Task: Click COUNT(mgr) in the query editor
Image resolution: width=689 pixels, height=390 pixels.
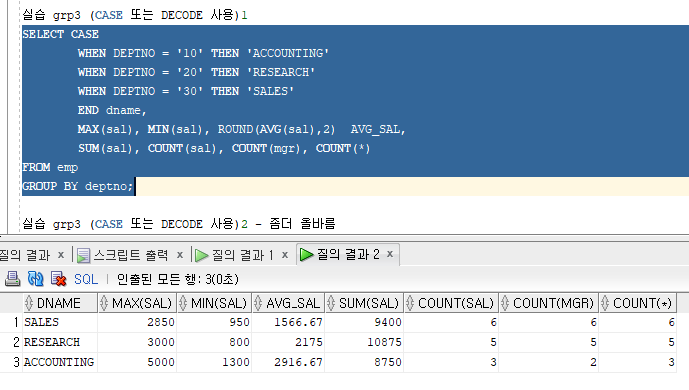Action: click(x=268, y=148)
